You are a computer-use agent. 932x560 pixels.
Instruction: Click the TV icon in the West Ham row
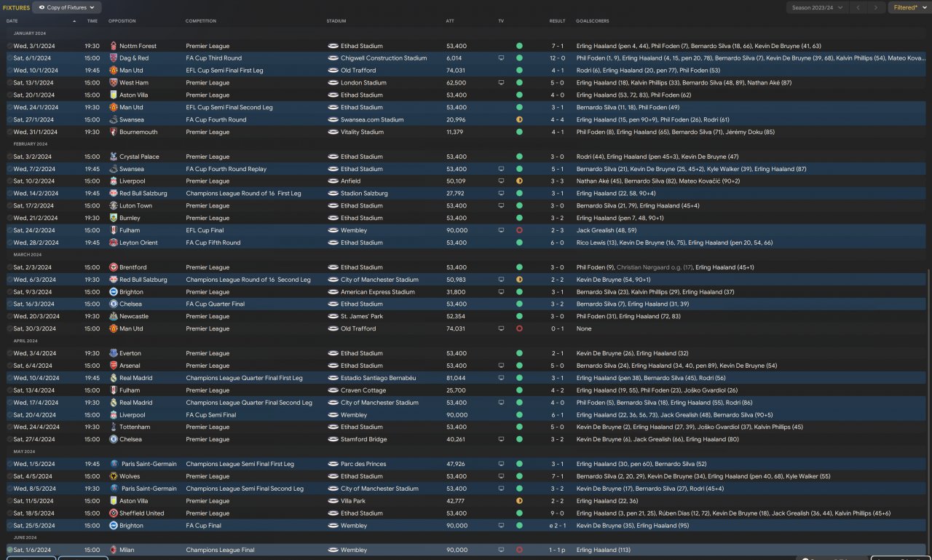point(501,83)
